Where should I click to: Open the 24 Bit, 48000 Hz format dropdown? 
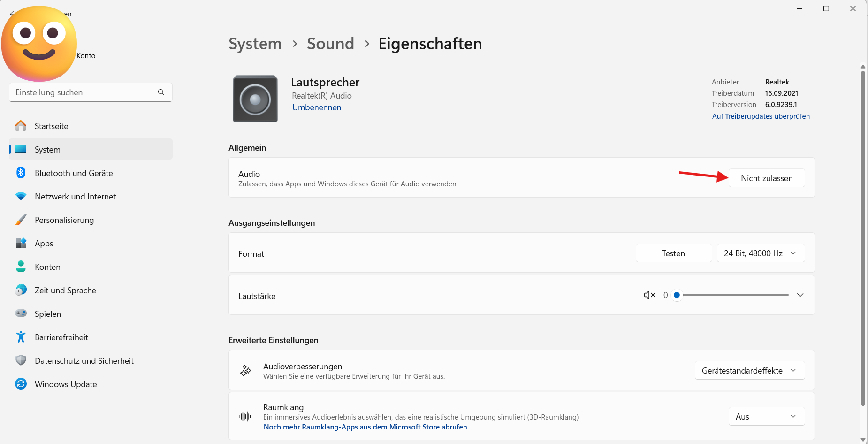pyautogui.click(x=761, y=253)
